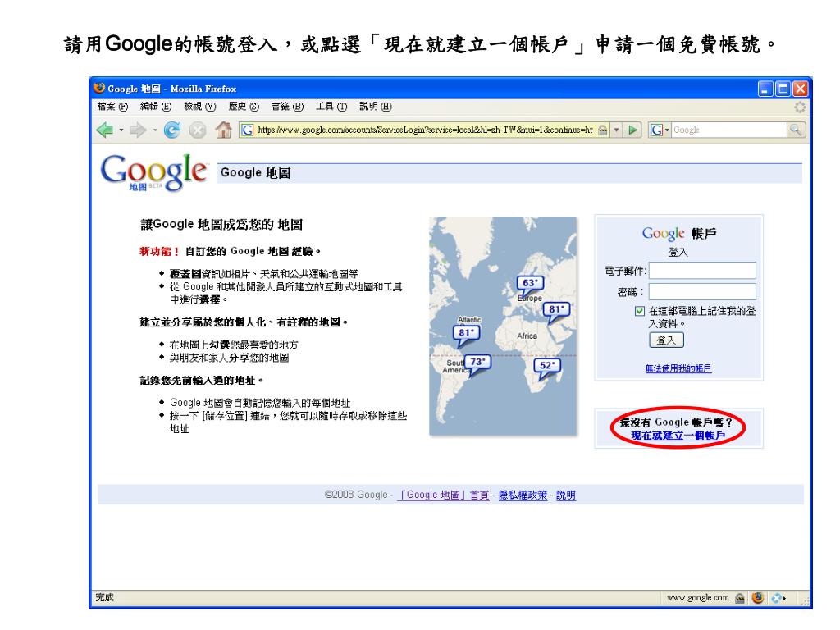Click the 登入 sign-in button
Viewport: 840px width, 630px height.
(666, 340)
